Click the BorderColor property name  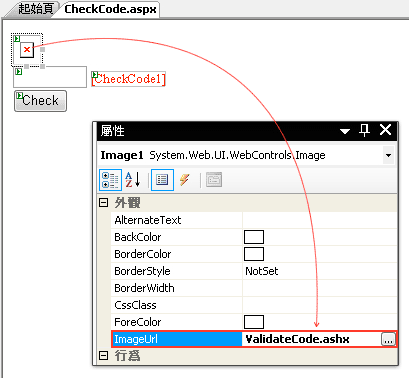coord(143,254)
